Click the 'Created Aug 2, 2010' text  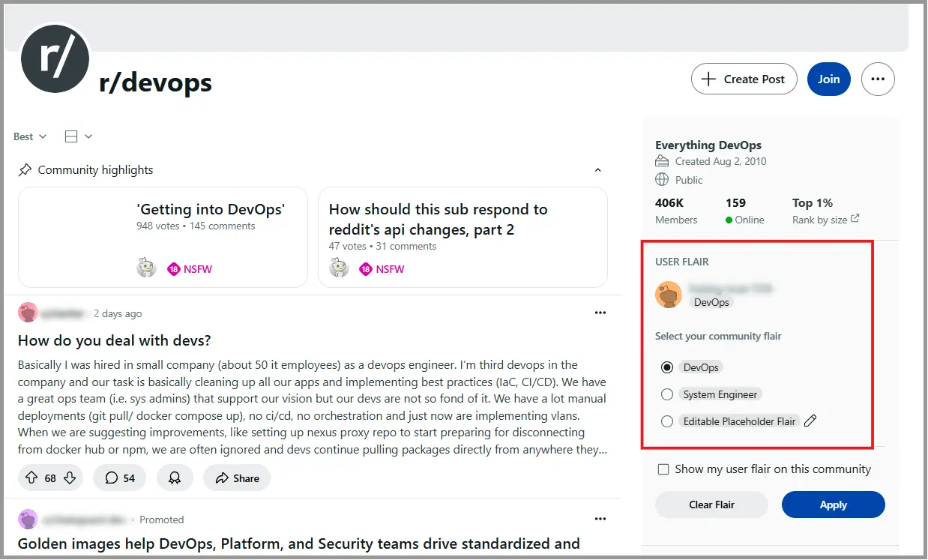tap(720, 161)
